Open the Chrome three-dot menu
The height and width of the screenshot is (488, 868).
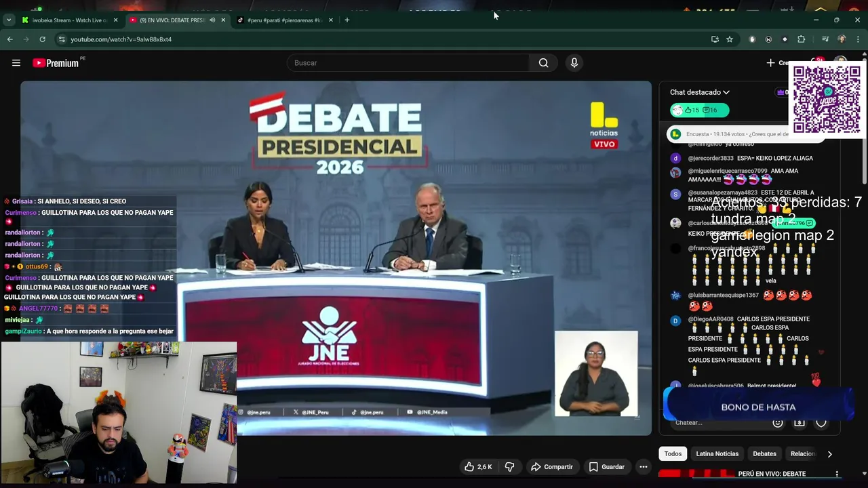(857, 39)
